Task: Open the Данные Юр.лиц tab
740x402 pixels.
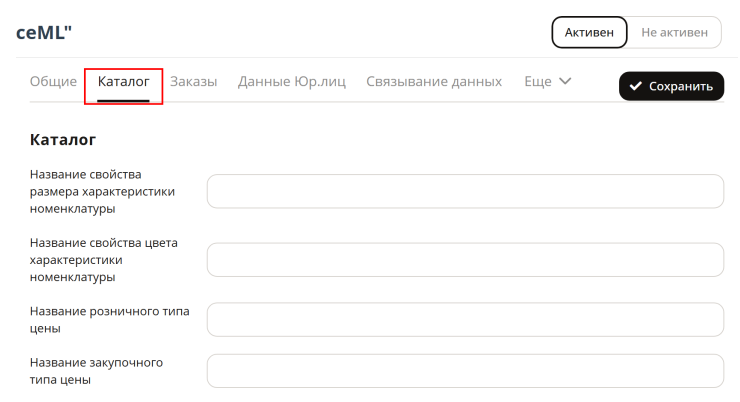Action: coord(292,82)
